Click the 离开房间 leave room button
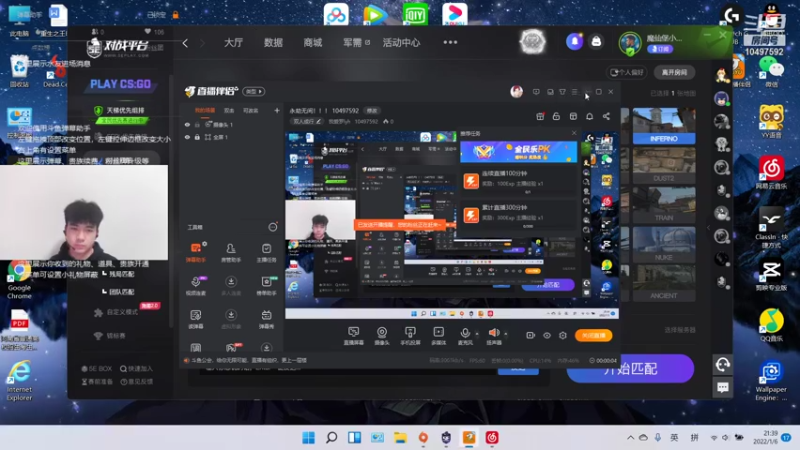This screenshot has height=450, width=800. point(674,72)
